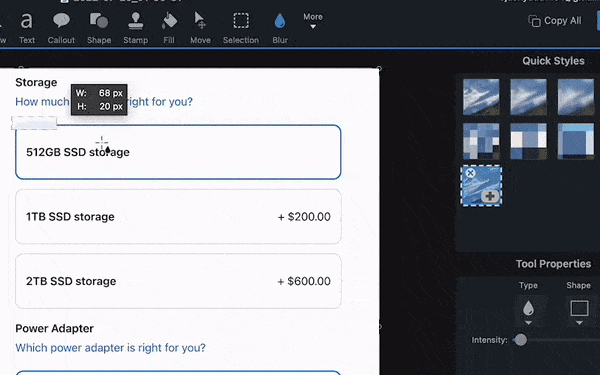Add current style with plus icon

490,197
